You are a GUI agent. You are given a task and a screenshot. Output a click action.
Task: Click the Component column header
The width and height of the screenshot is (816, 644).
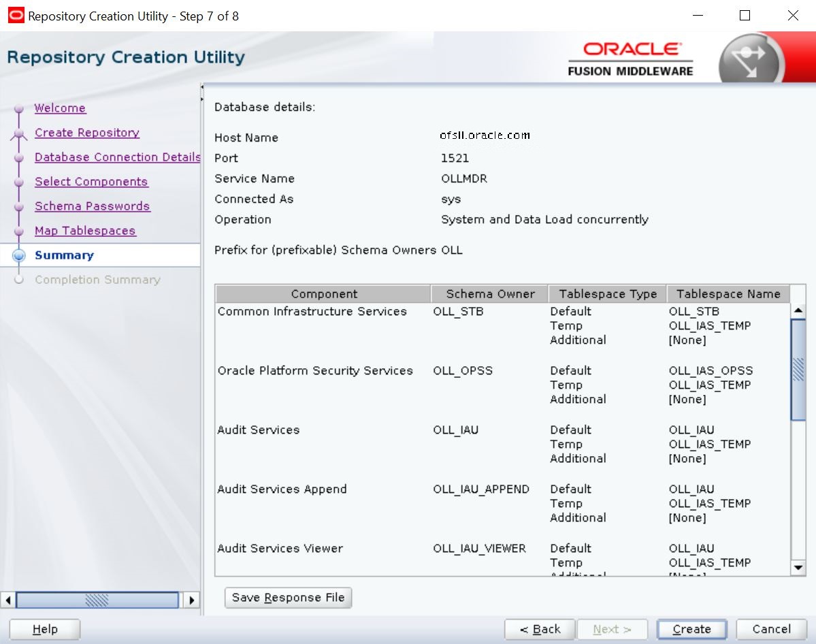point(323,293)
